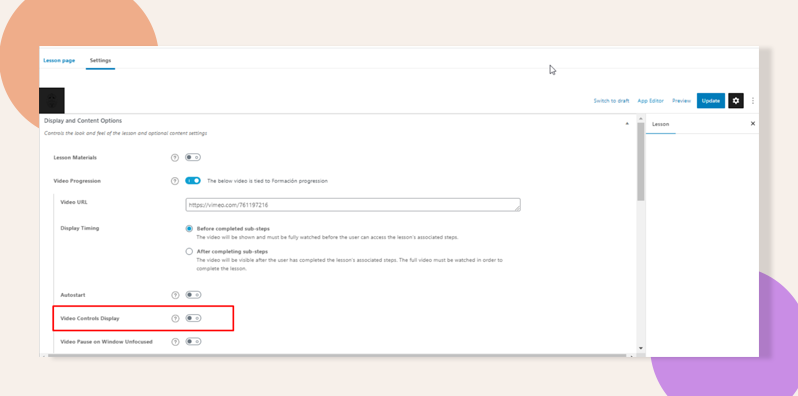The image size is (798, 396).
Task: Enable the Autostart switch
Action: point(193,295)
